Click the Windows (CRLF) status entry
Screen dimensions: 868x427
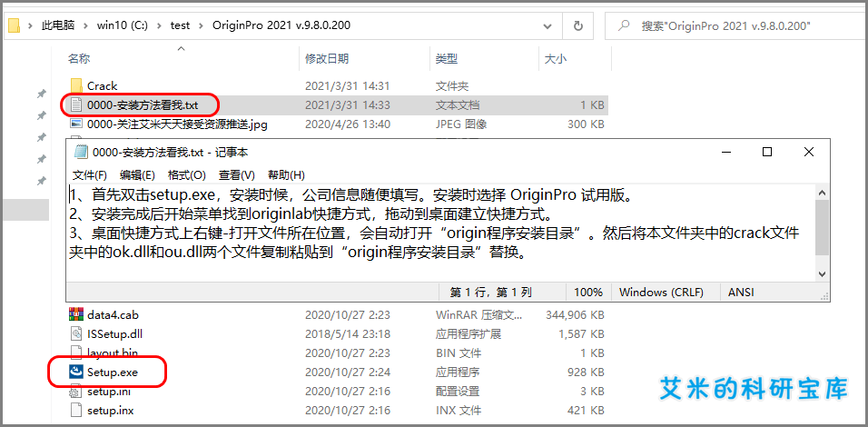pyautogui.click(x=661, y=292)
